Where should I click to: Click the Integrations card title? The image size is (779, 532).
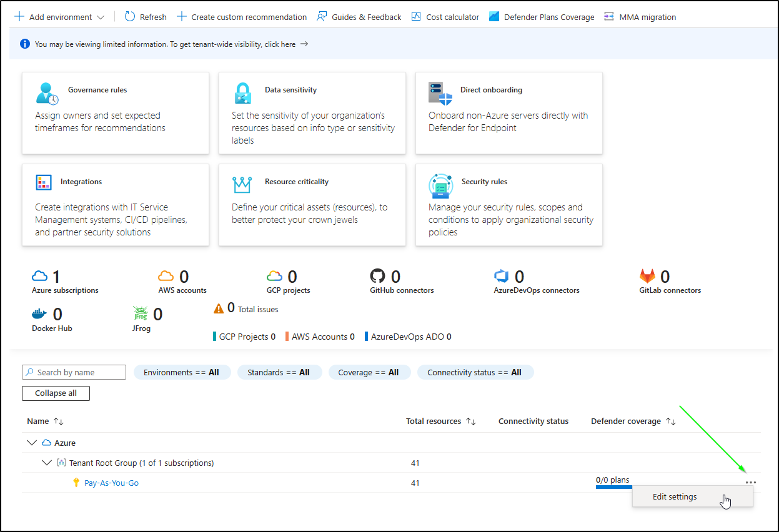pyautogui.click(x=81, y=182)
